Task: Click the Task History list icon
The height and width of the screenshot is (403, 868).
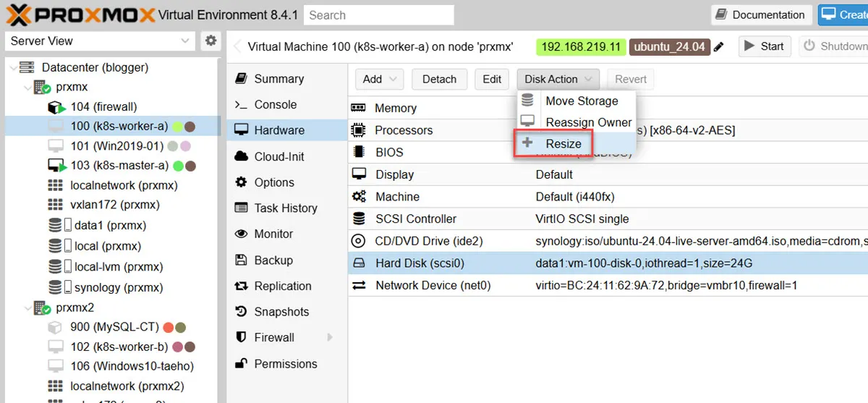Action: [242, 208]
